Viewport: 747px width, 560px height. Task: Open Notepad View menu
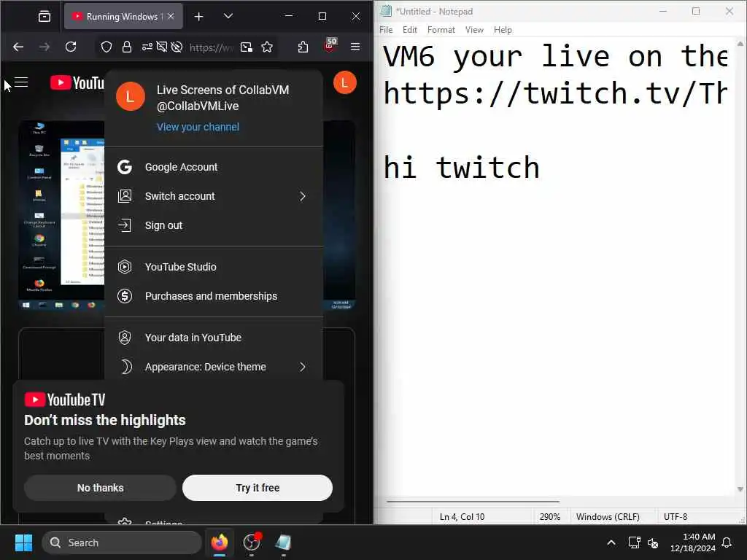point(474,29)
